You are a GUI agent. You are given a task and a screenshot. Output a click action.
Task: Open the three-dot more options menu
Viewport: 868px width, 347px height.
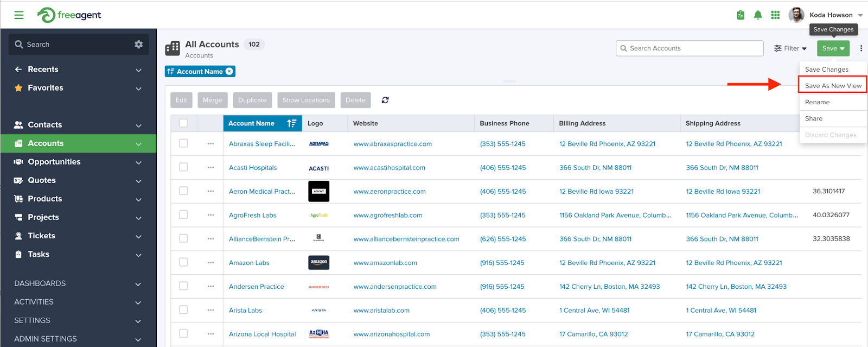(861, 48)
